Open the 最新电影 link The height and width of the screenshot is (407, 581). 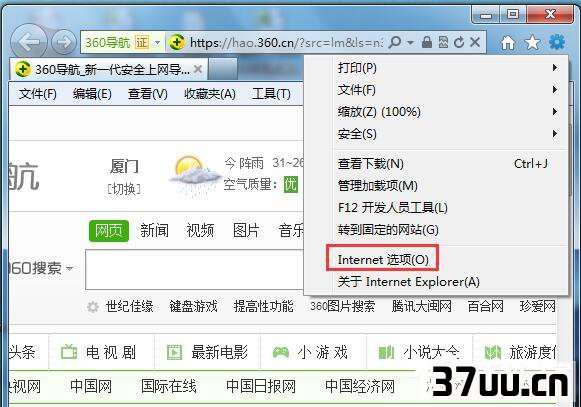[x=219, y=352]
